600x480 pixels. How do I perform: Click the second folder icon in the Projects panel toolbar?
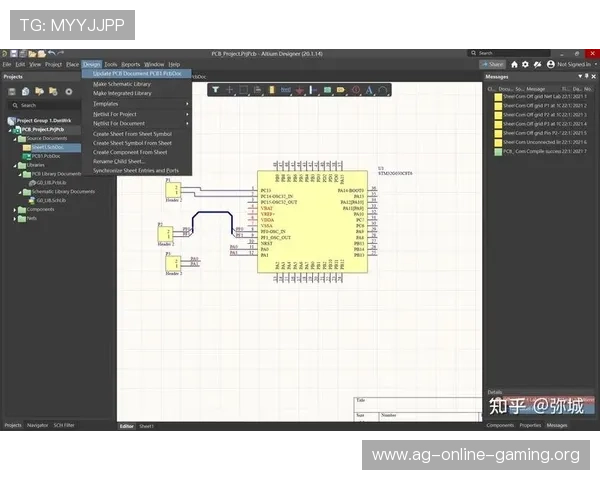(53, 91)
